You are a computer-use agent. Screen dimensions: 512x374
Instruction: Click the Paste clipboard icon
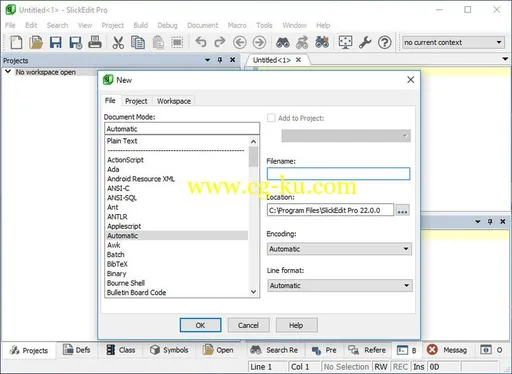pos(158,42)
